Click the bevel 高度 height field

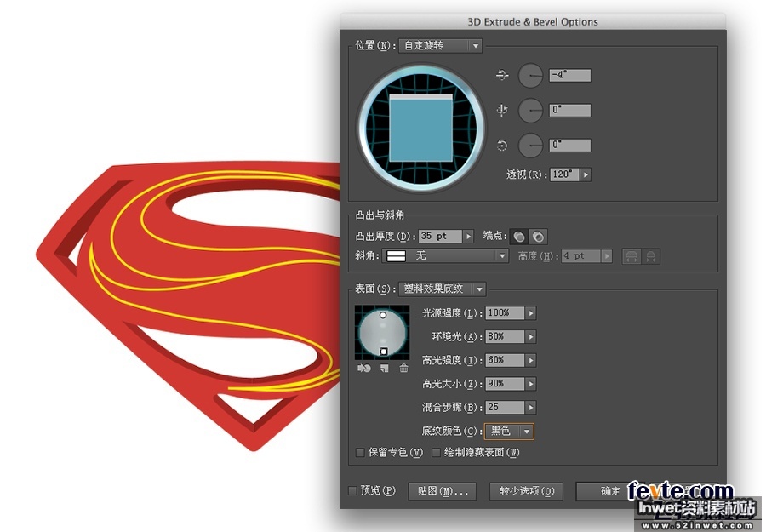point(580,256)
